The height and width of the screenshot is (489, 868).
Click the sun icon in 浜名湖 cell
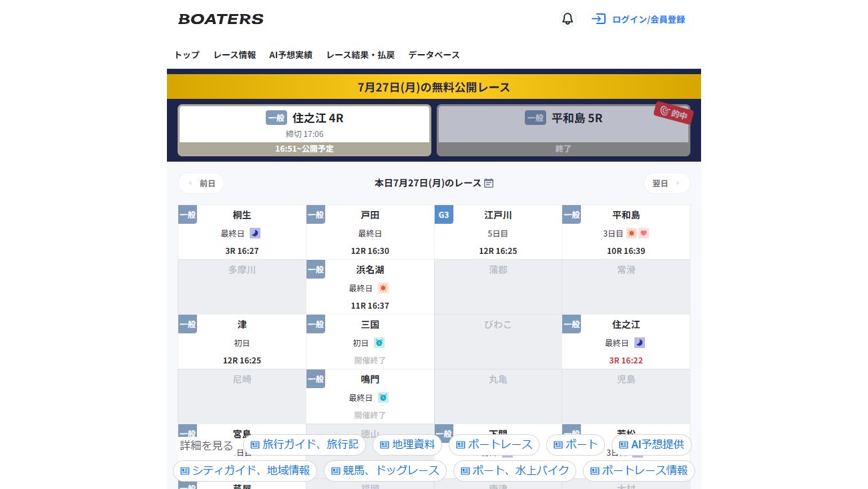(x=383, y=288)
